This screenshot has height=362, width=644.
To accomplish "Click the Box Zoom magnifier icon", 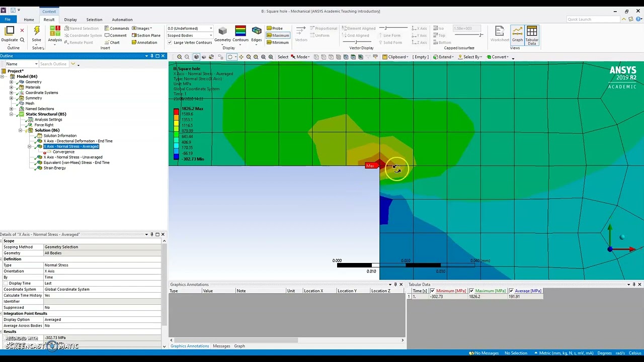I will [256, 57].
